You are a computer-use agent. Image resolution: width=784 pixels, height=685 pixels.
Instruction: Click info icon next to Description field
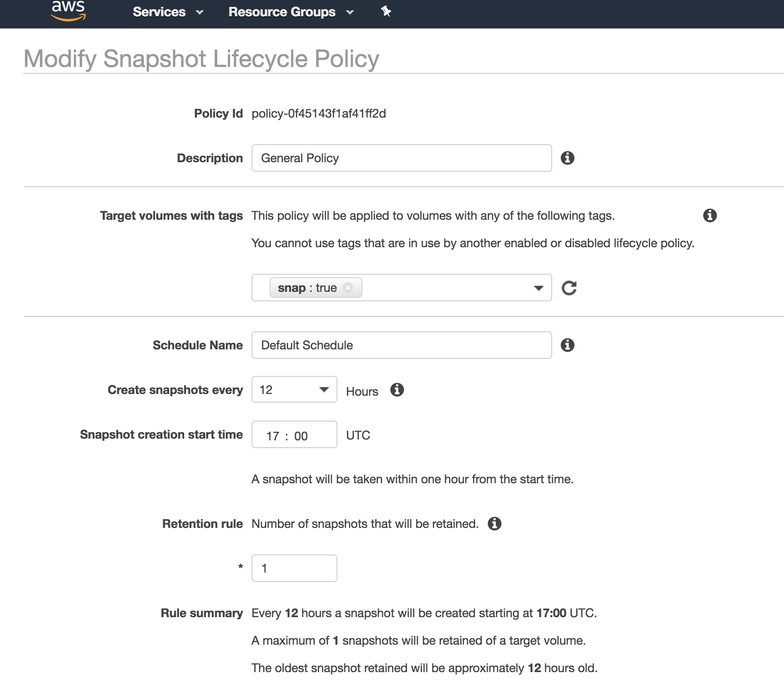pyautogui.click(x=567, y=158)
